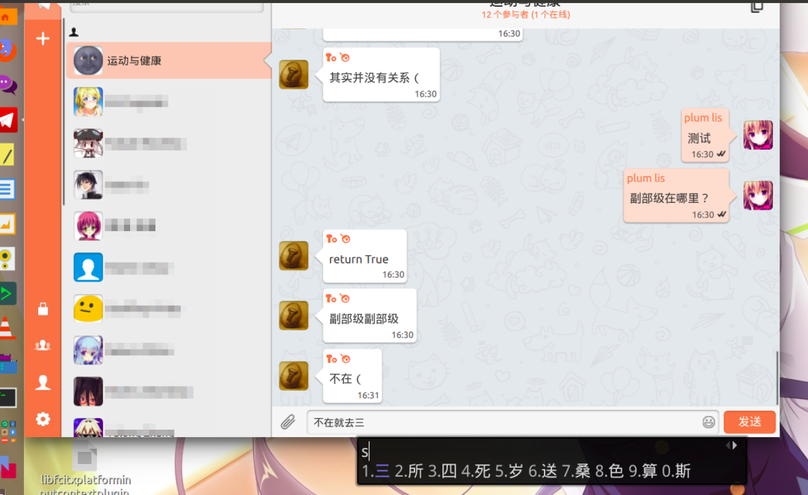
Task: Go to next candidate page arrow
Action: [x=735, y=445]
